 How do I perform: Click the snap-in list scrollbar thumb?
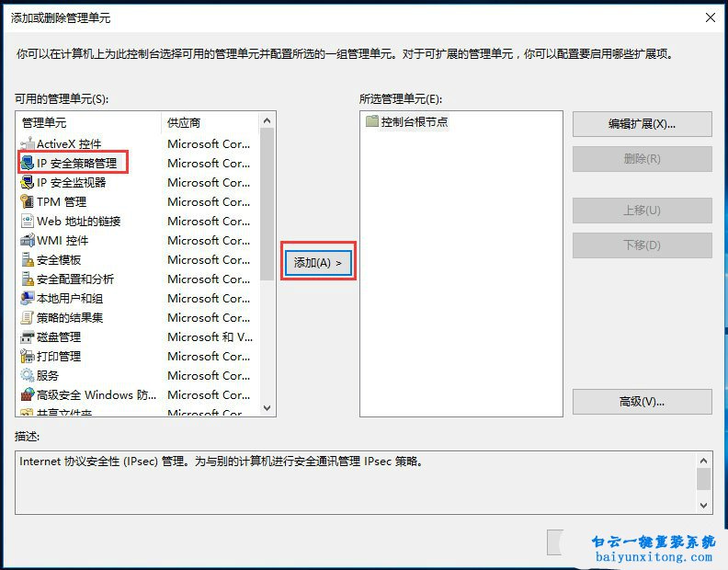pyautogui.click(x=267, y=204)
